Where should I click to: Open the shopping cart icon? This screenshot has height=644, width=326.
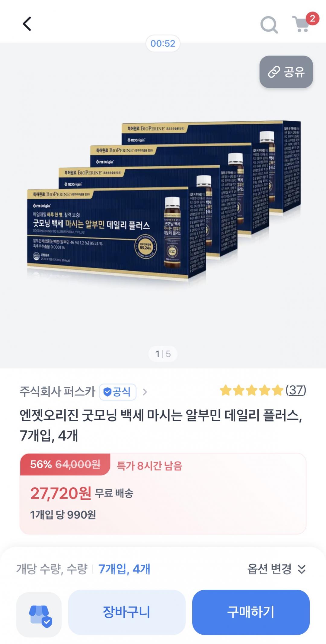point(301,25)
